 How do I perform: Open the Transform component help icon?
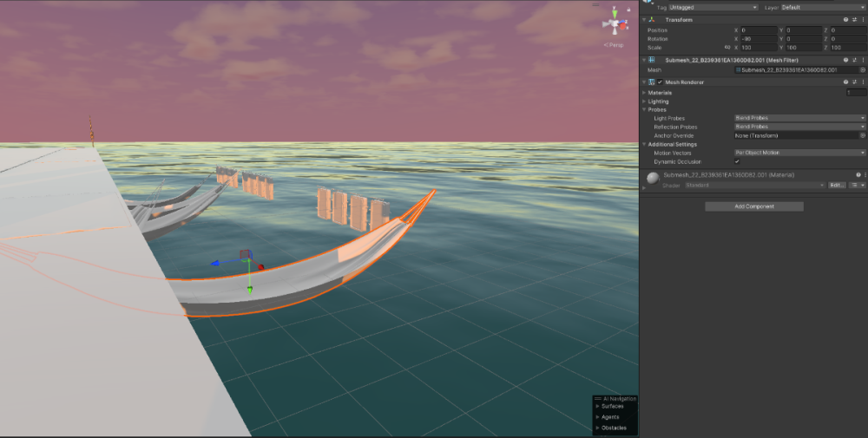845,20
